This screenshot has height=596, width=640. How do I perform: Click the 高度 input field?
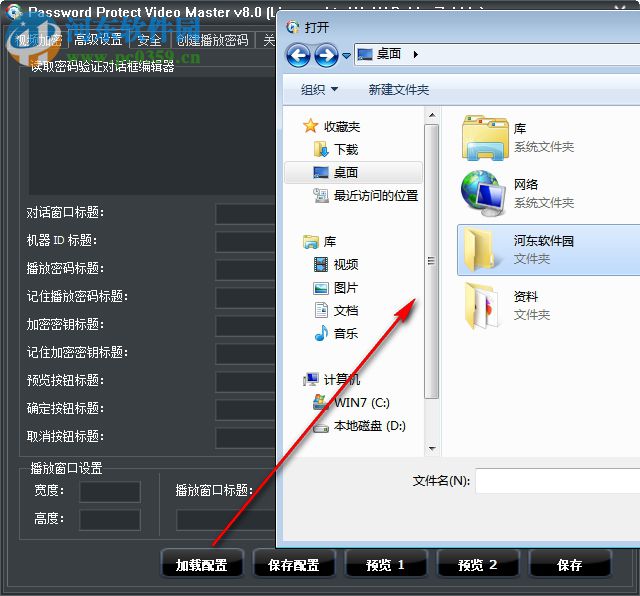[x=110, y=520]
